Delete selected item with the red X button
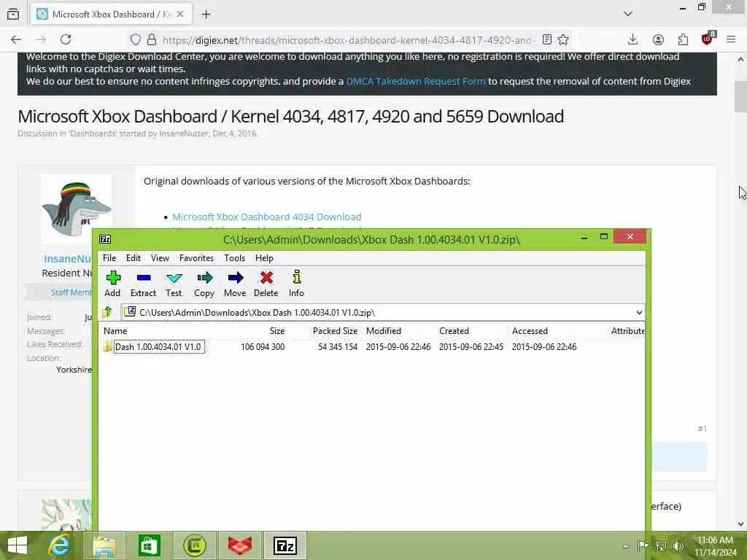This screenshot has width=747, height=560. pos(266,284)
